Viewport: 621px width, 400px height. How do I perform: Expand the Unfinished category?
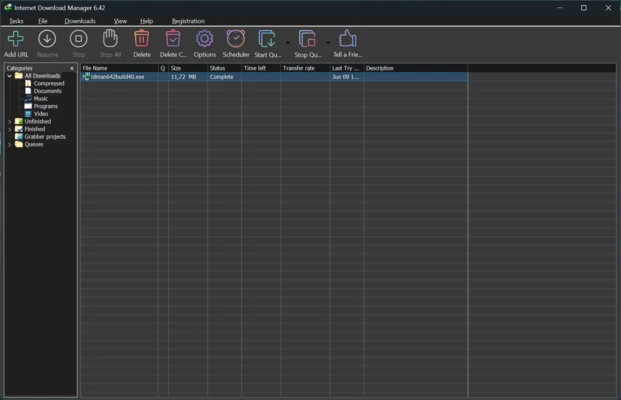tap(10, 122)
